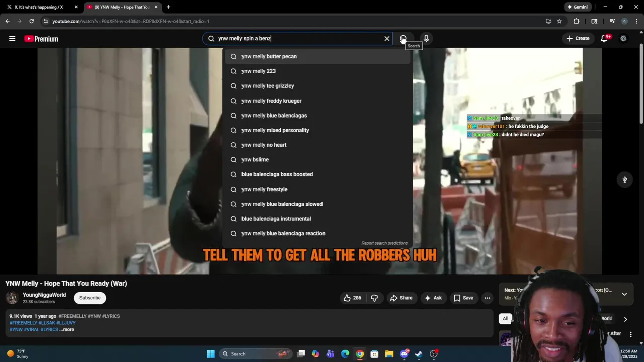Expand the description with ...more
Screen dimensions: 644x362
tap(67, 330)
